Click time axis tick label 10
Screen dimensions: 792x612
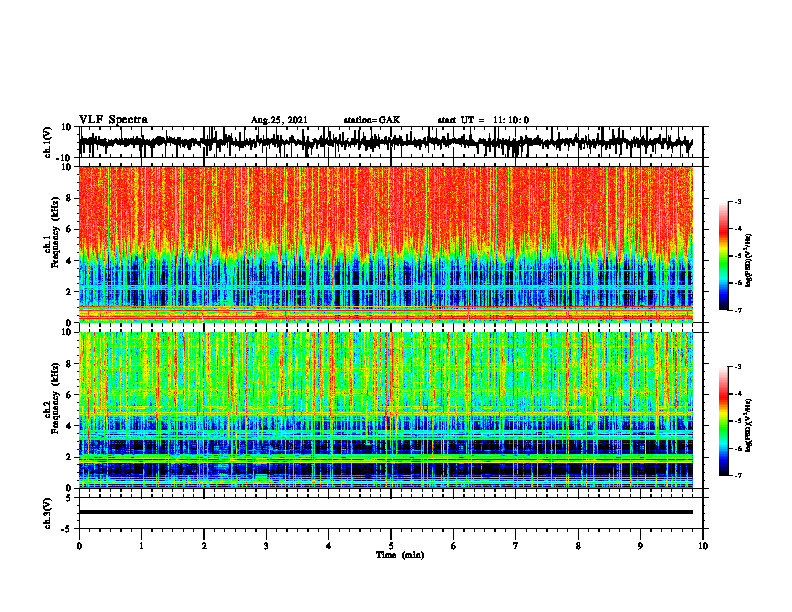click(703, 546)
